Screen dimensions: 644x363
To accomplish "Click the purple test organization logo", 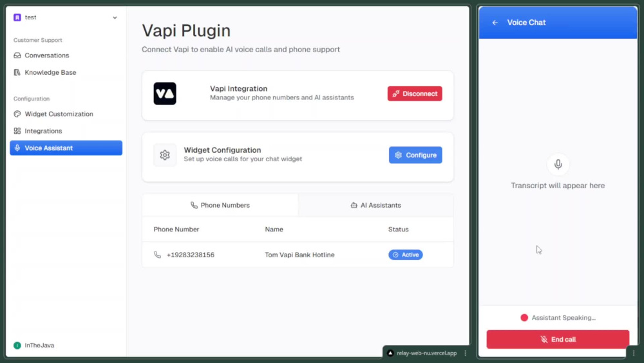I will 17,17.
